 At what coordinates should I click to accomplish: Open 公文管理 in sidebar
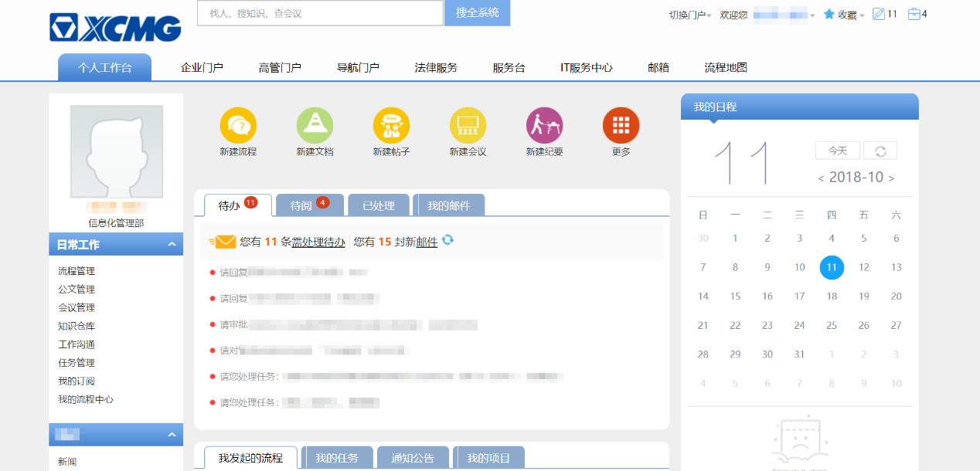(77, 290)
